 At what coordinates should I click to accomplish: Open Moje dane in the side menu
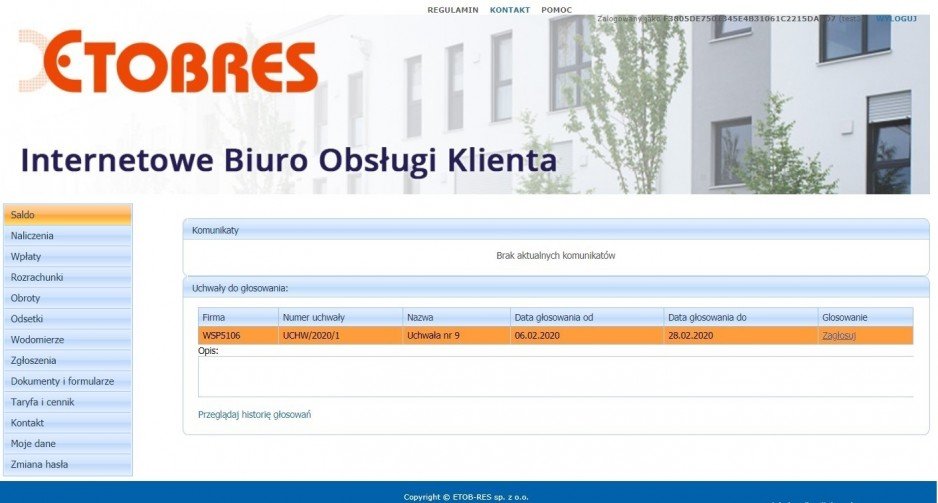pos(68,444)
